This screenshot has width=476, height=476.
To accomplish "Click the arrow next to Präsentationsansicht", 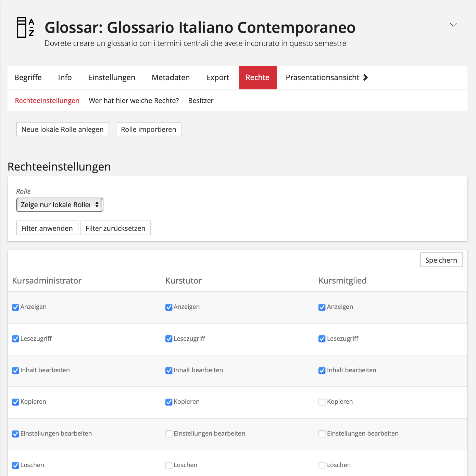I will pos(365,77).
